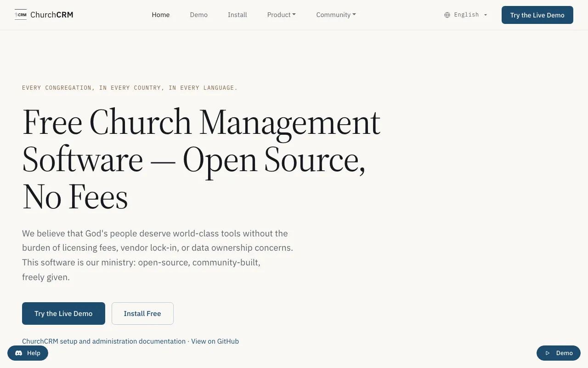Click the hero Try the Live Demo button
The width and height of the screenshot is (588, 368).
[63, 313]
